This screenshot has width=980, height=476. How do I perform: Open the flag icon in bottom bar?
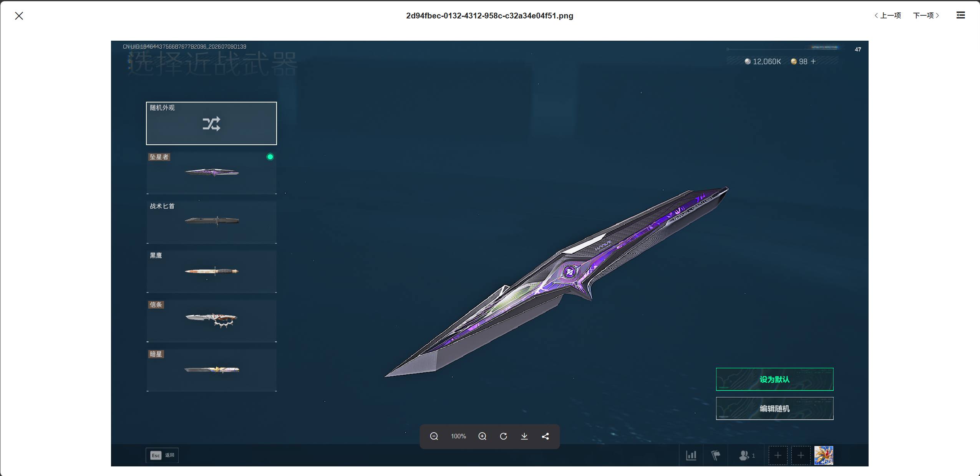click(x=715, y=455)
